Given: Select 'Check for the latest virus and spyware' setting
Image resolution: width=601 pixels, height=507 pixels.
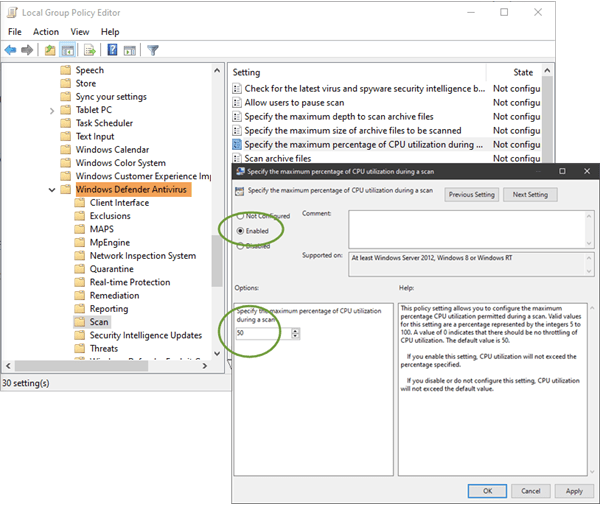Looking at the screenshot, I should coord(365,89).
